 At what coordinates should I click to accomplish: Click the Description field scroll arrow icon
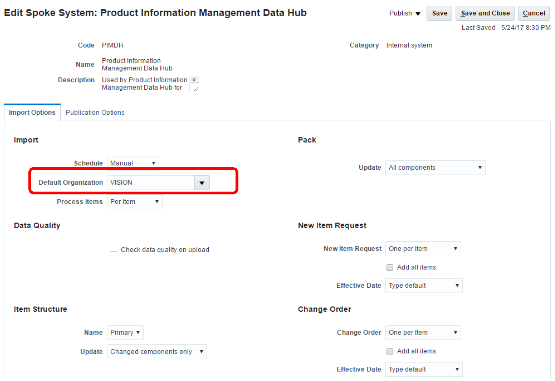pyautogui.click(x=194, y=79)
